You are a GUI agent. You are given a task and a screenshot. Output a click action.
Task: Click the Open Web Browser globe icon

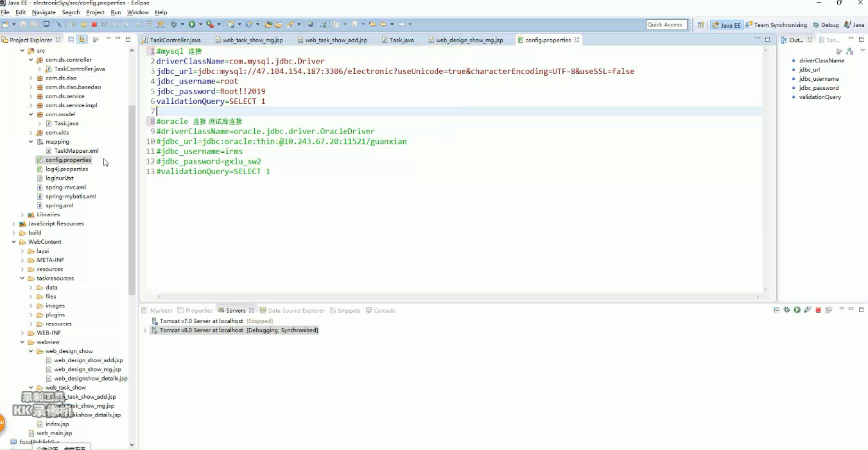(310, 24)
